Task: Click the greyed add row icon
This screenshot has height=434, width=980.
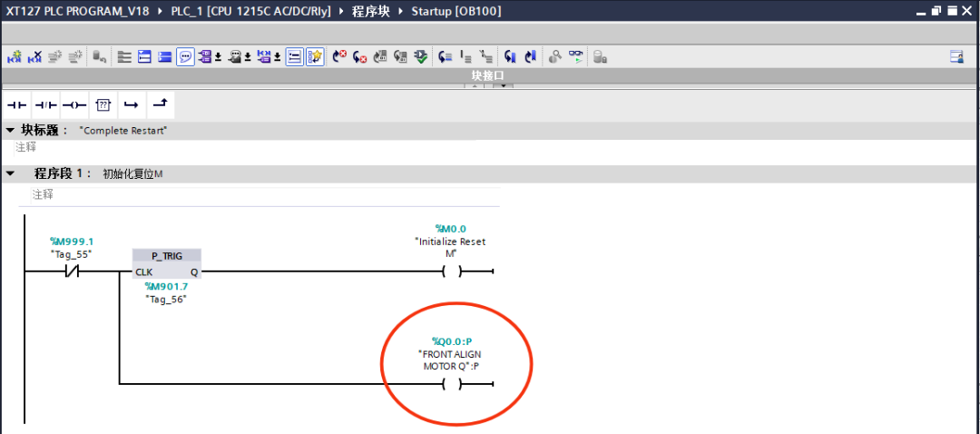Action: point(74,57)
